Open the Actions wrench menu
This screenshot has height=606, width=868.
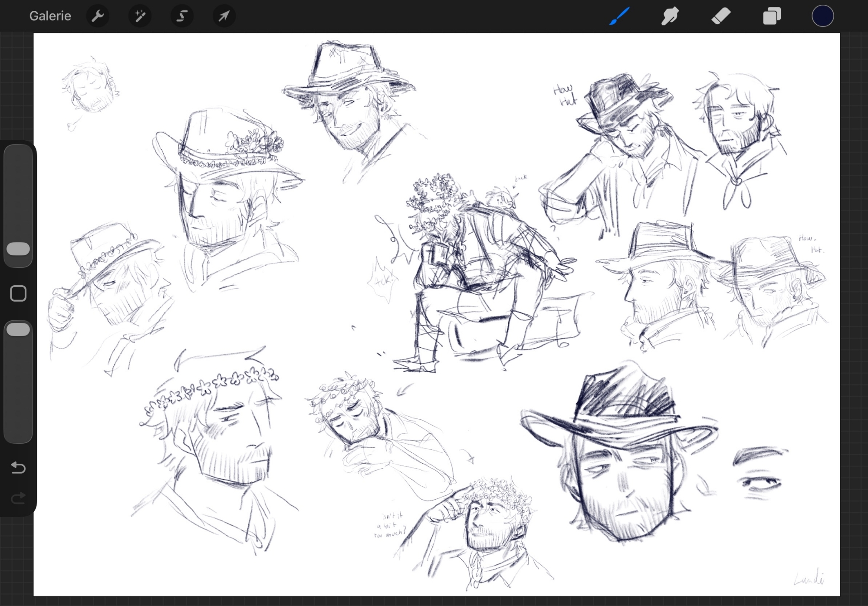[98, 16]
